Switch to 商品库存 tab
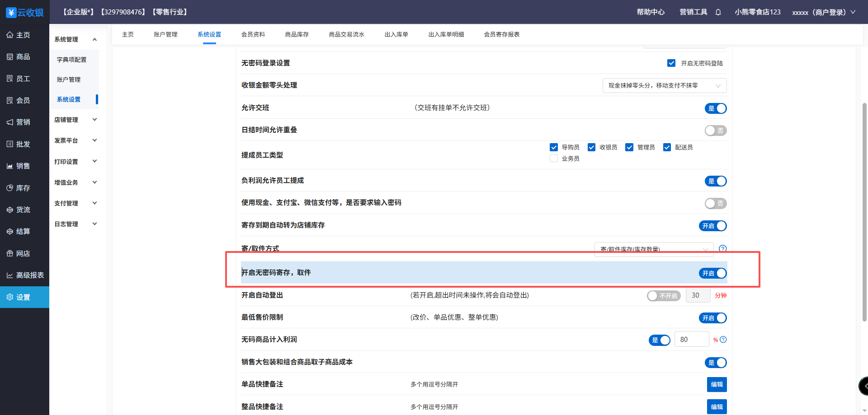868x415 pixels. tap(297, 34)
